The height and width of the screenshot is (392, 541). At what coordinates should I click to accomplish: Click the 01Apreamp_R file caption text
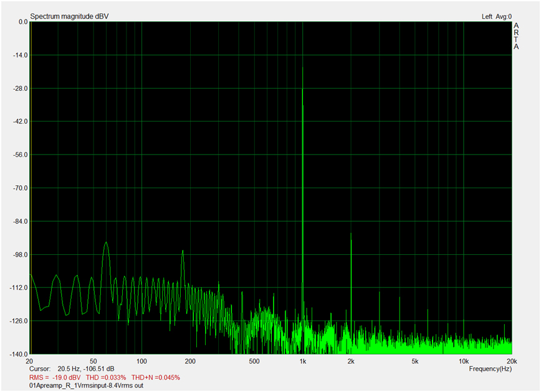click(x=86, y=386)
